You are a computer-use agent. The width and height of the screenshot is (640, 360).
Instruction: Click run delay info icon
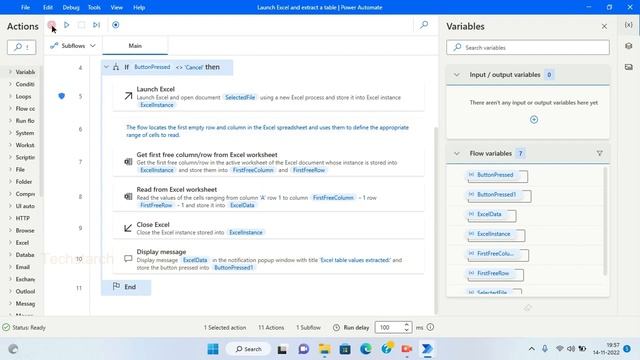(x=430, y=327)
